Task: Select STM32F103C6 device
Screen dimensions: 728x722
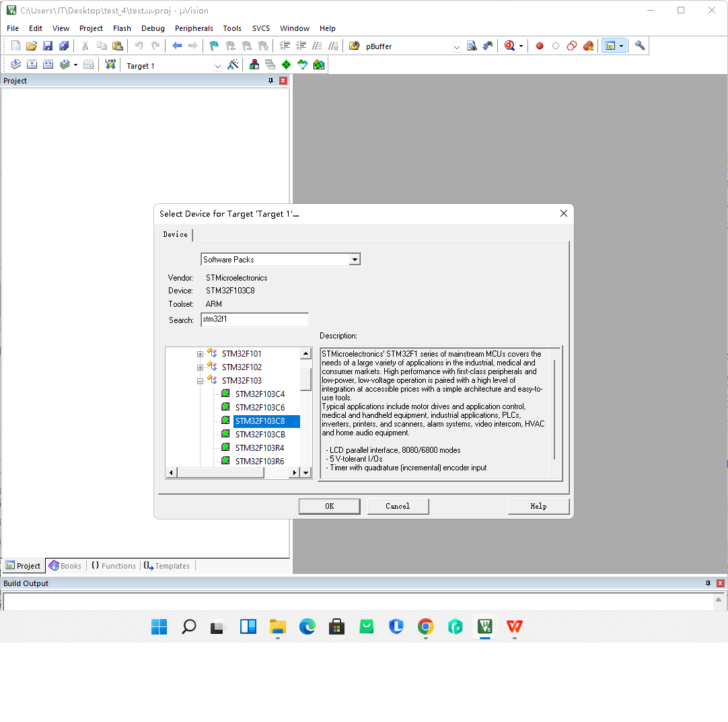Action: (x=260, y=408)
